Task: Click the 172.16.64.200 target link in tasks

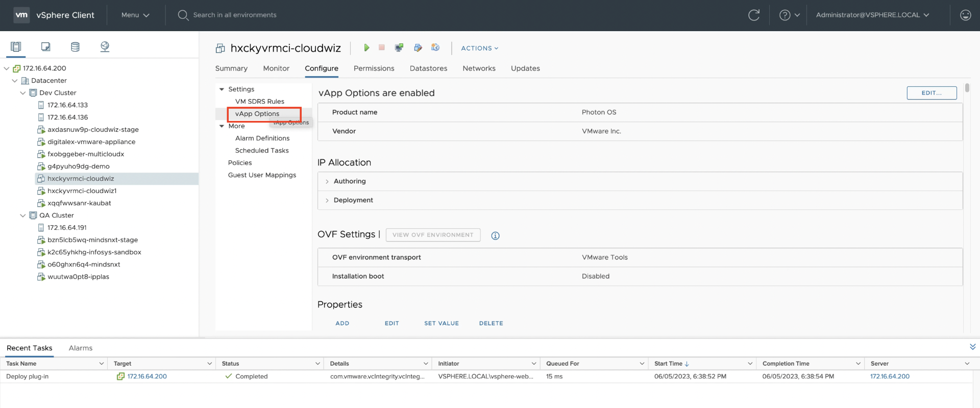Action: pos(147,376)
